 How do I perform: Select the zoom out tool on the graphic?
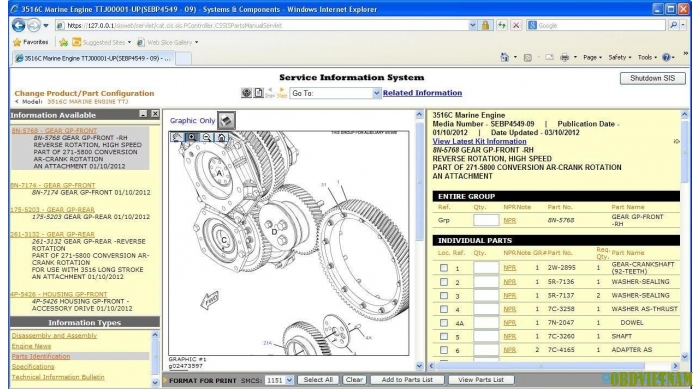coord(207,137)
